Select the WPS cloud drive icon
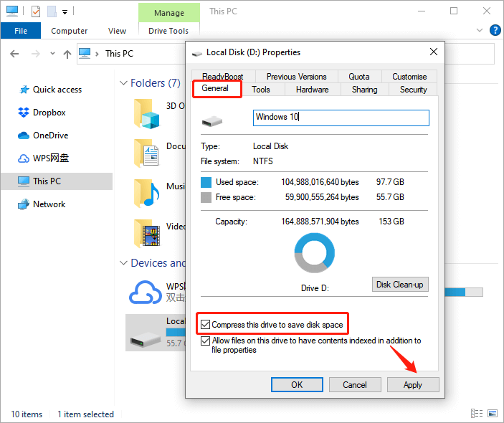 tap(146, 293)
